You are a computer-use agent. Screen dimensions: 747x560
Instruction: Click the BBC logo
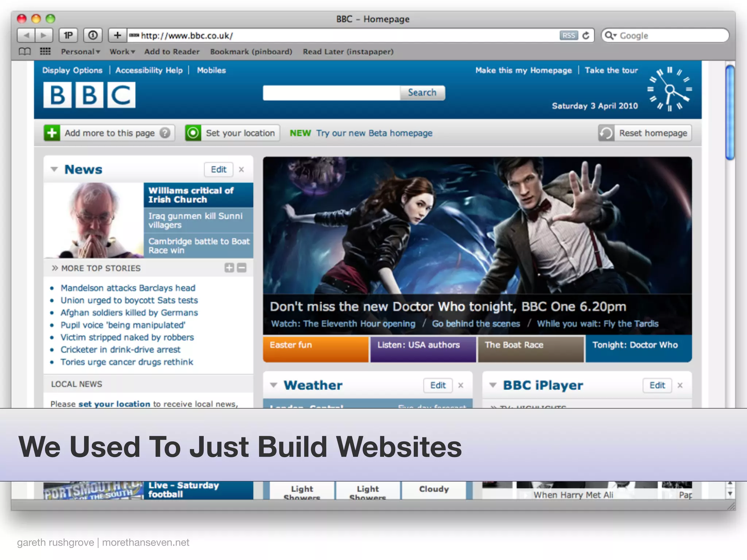click(x=89, y=95)
